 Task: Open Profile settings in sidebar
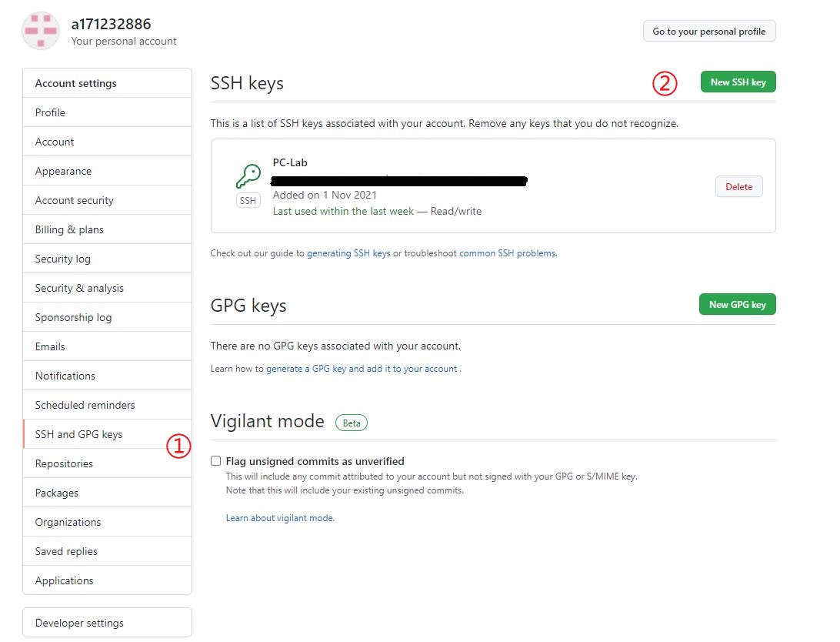coord(107,112)
